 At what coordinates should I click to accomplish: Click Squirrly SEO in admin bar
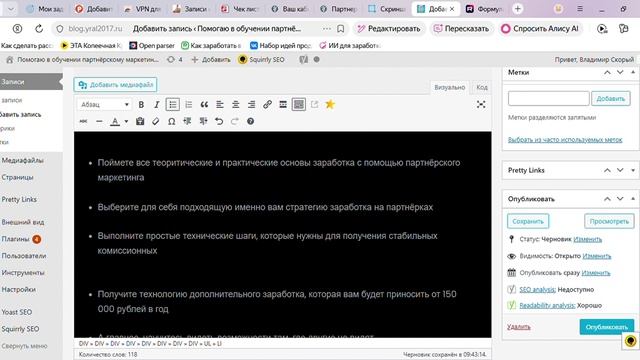261,60
